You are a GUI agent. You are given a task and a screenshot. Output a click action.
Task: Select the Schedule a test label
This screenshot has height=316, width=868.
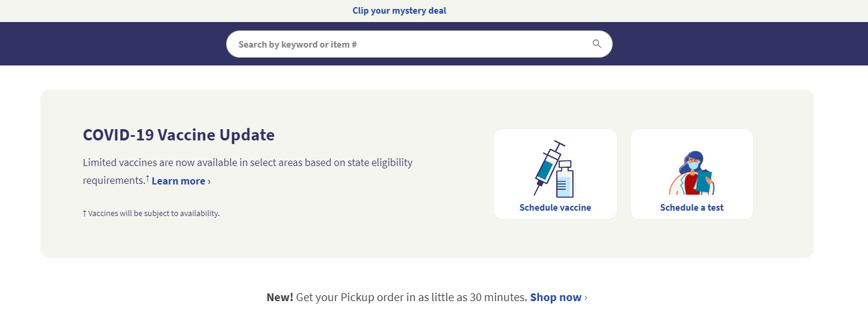(x=691, y=208)
